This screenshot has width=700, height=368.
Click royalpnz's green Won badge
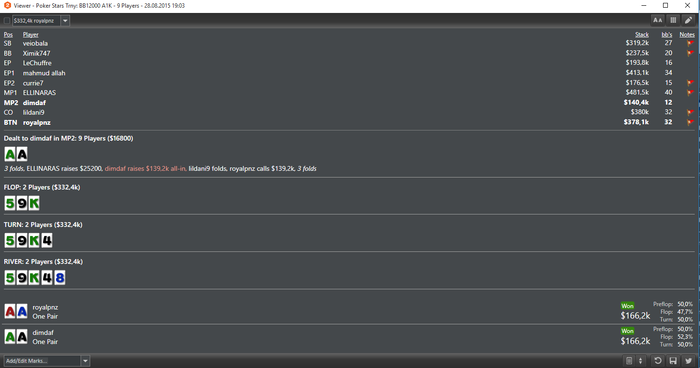(x=627, y=306)
